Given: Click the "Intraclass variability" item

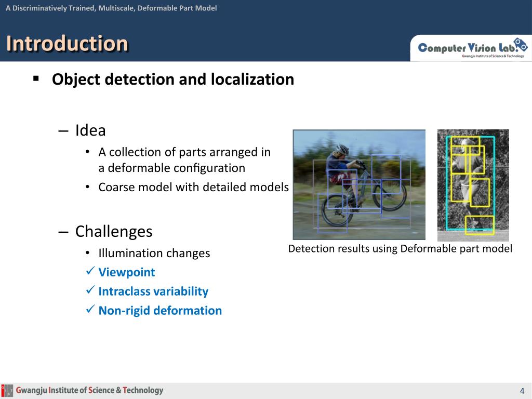Looking at the screenshot, I should tap(153, 291).
